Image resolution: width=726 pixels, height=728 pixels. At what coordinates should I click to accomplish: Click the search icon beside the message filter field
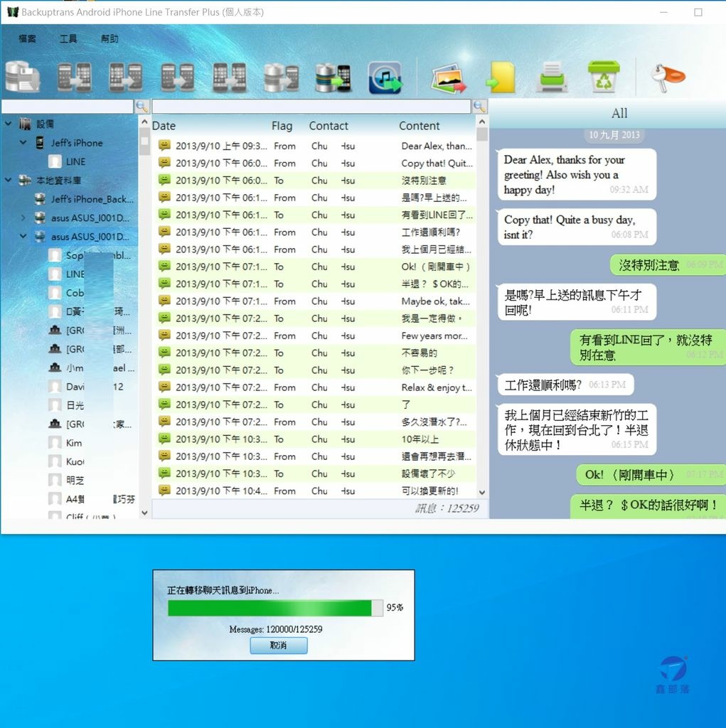click(479, 107)
